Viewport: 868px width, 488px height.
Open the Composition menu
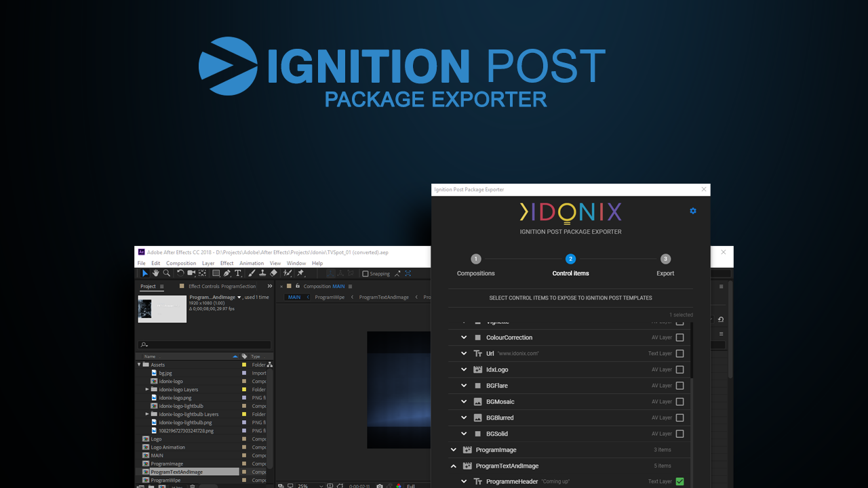tap(181, 263)
